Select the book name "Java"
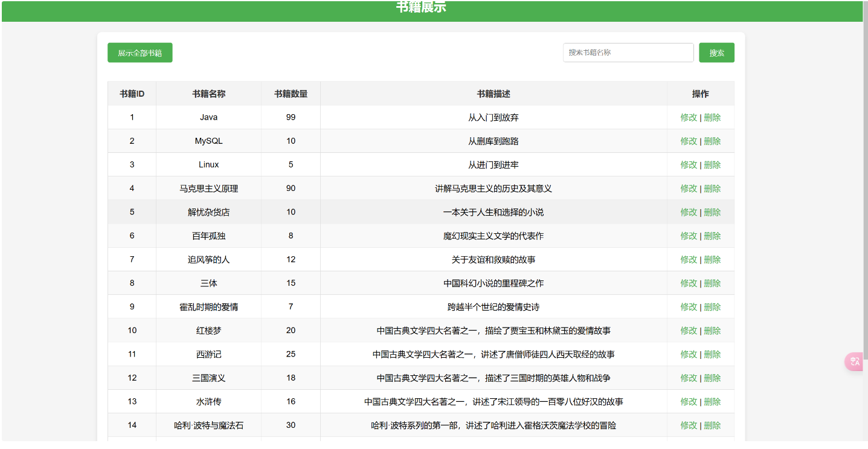The height and width of the screenshot is (449, 868). click(x=209, y=117)
